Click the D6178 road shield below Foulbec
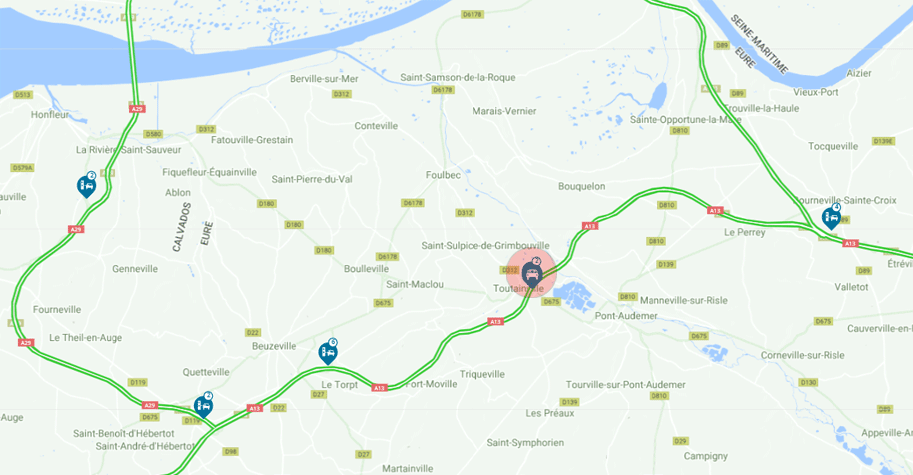The width and height of the screenshot is (913, 475). [x=413, y=203]
